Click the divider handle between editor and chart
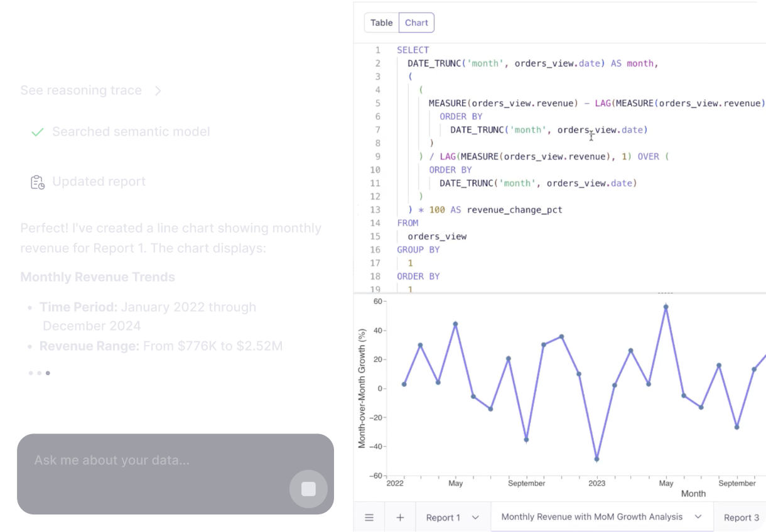Screen dimensions: 766x532 [x=664, y=293]
